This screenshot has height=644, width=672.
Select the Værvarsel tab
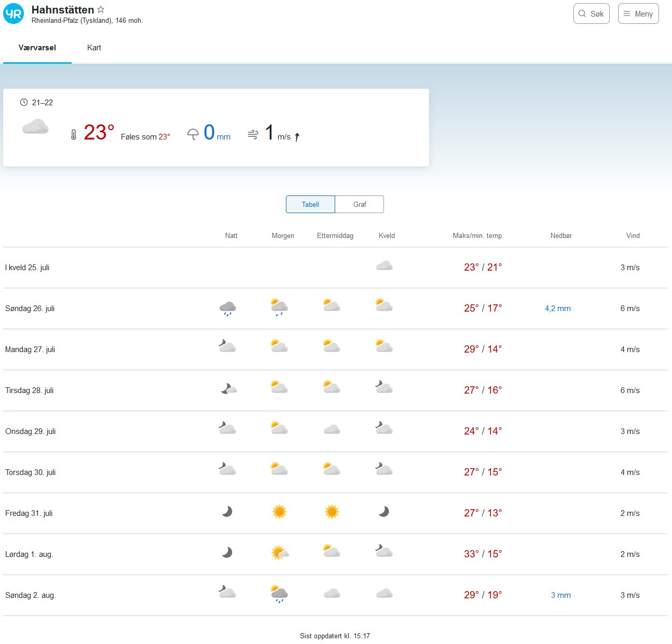[37, 48]
